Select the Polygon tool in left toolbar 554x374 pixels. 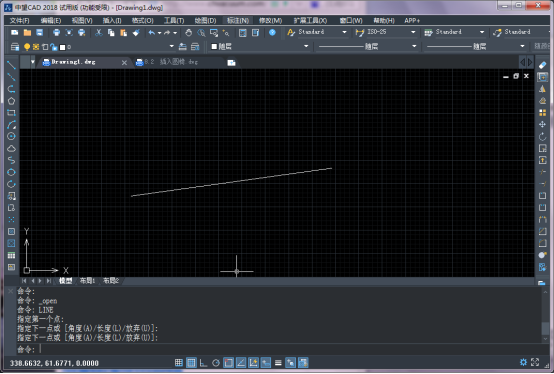11,101
